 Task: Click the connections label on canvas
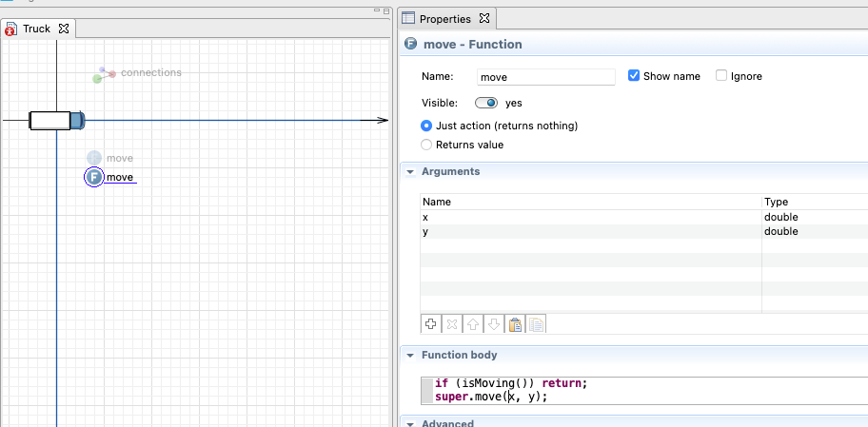(151, 72)
